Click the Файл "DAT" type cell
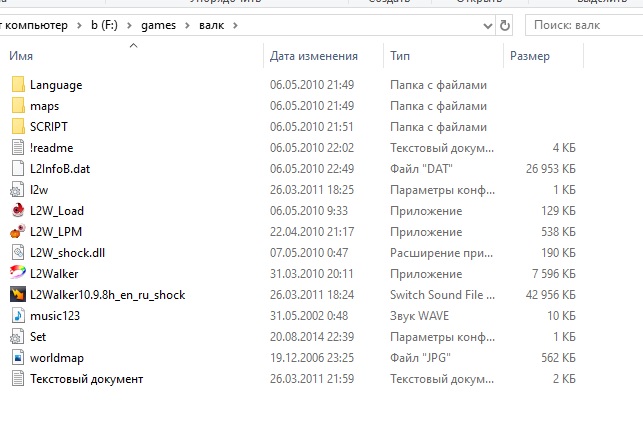Viewport: 643px width, 423px height. (x=421, y=168)
